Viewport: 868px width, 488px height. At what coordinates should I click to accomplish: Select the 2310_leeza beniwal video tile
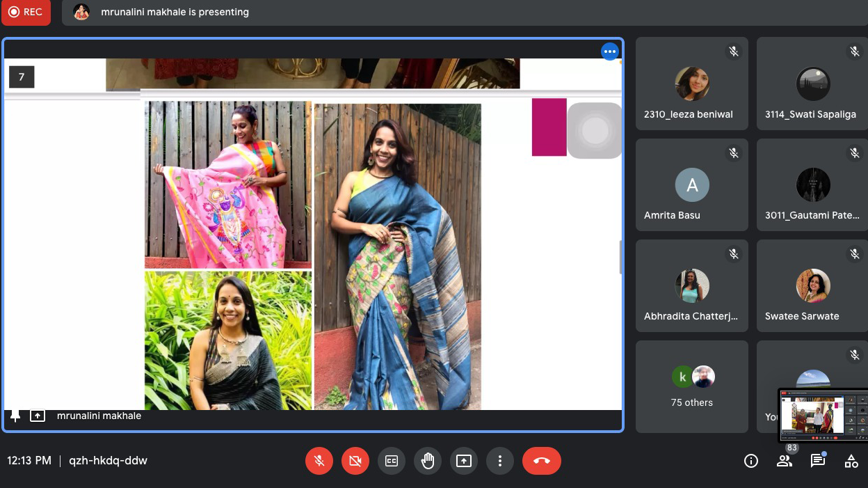692,84
